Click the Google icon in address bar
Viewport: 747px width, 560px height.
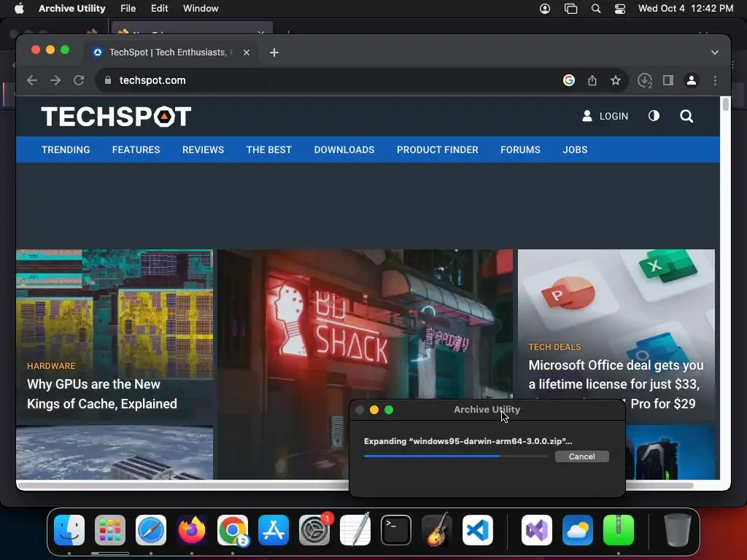(569, 80)
